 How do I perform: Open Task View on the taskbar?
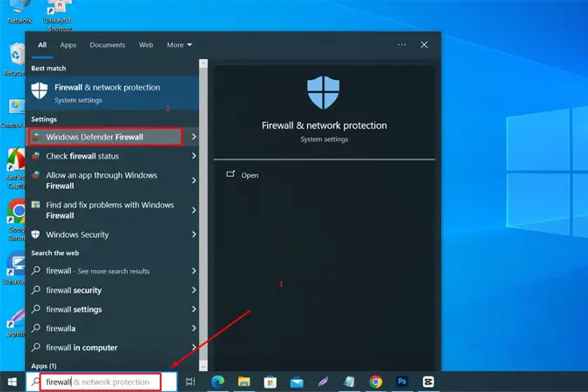click(x=191, y=382)
